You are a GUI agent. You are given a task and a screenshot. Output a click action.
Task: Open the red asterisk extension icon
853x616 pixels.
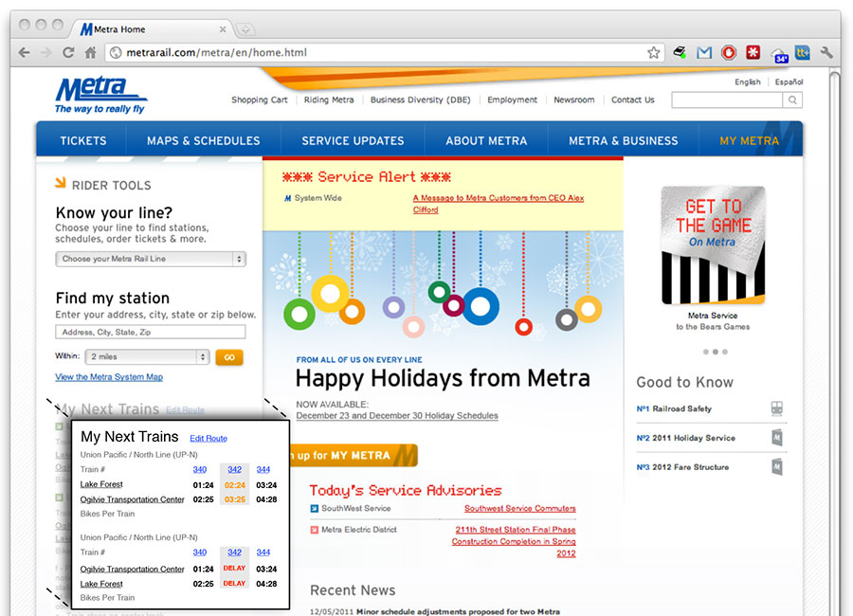coord(753,53)
